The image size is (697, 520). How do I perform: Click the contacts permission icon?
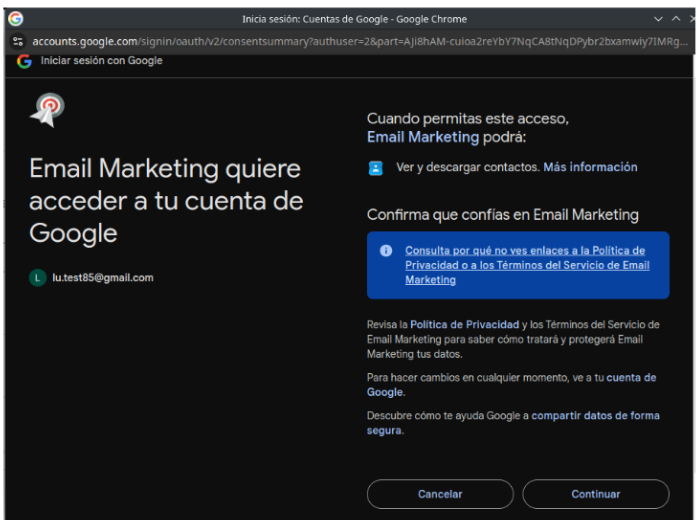coord(376,168)
